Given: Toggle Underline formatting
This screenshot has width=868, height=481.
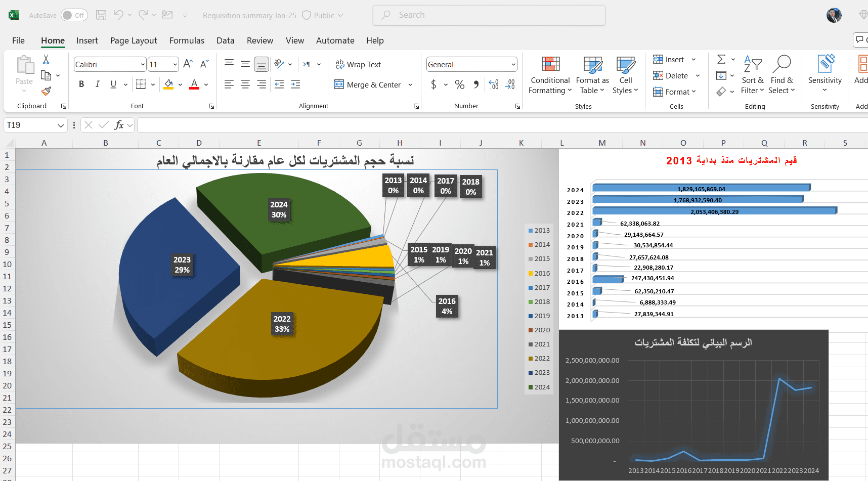Looking at the screenshot, I should [113, 84].
